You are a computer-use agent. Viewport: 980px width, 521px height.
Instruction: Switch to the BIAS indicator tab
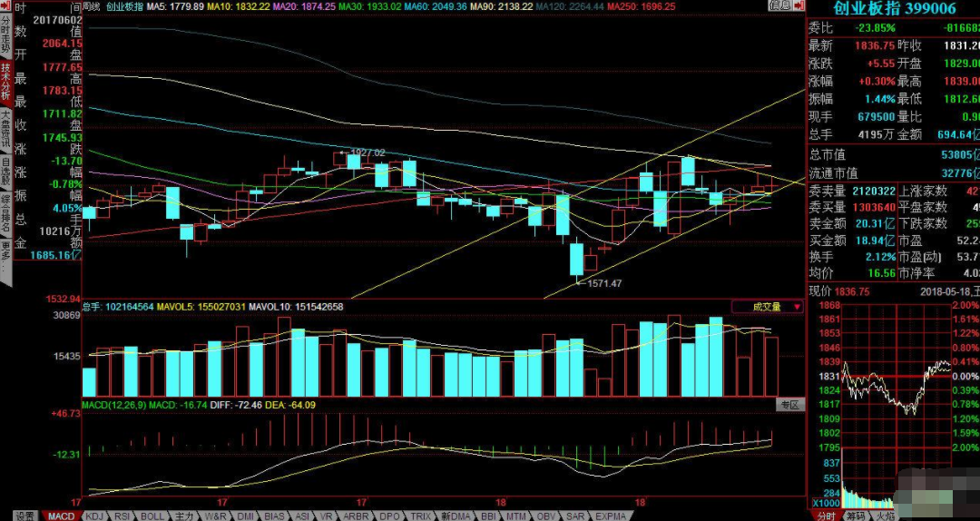[x=274, y=516]
